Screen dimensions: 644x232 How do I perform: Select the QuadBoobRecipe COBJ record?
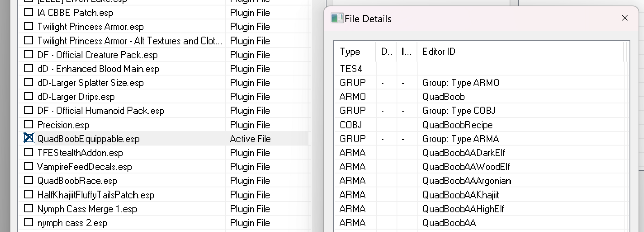[x=457, y=125]
